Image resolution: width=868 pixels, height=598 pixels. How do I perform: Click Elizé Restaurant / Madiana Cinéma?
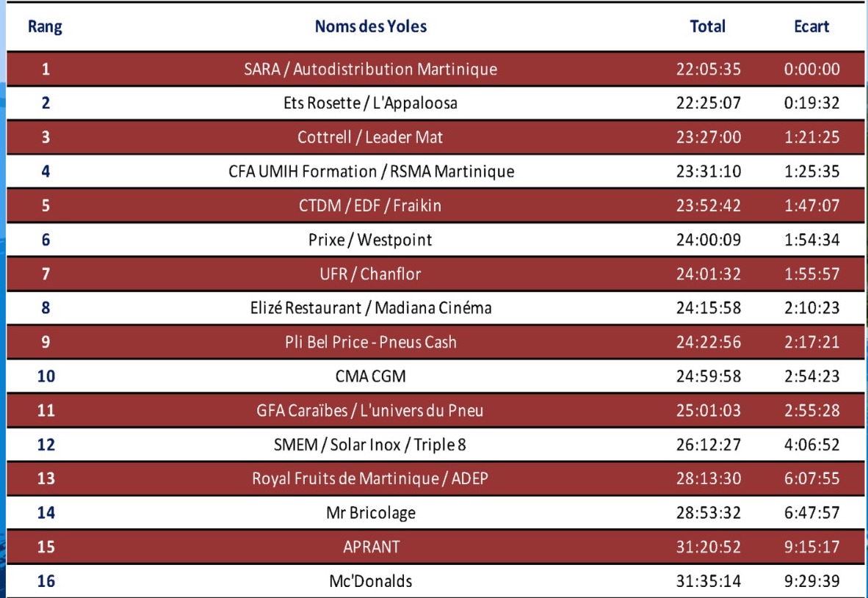point(371,308)
